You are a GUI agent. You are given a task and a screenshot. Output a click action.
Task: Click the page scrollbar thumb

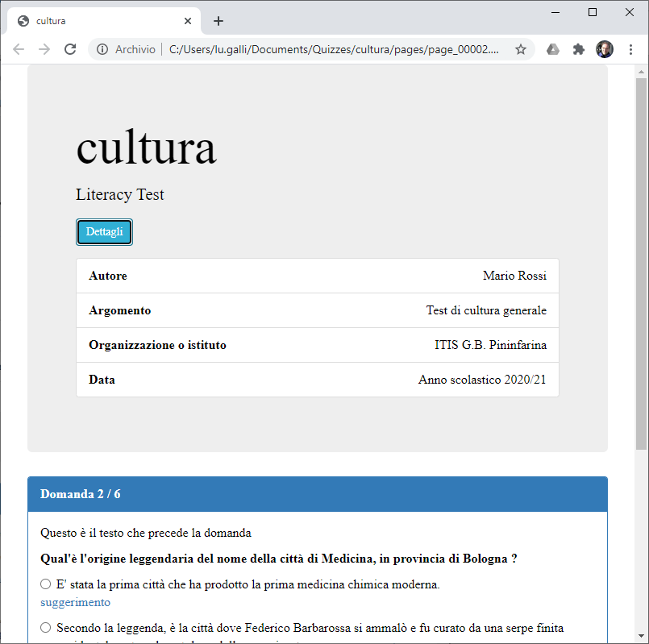pyautogui.click(x=641, y=264)
